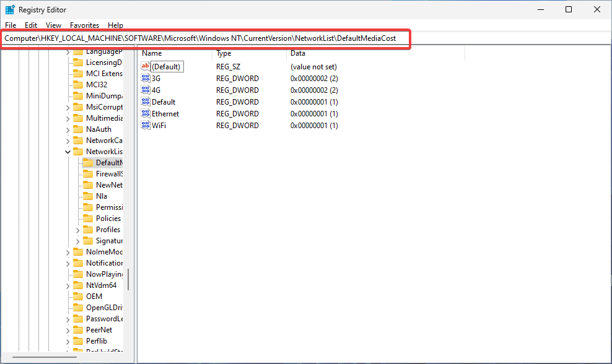Expand the NetworkCa key chevron
This screenshot has width=612, height=364.
[x=68, y=141]
